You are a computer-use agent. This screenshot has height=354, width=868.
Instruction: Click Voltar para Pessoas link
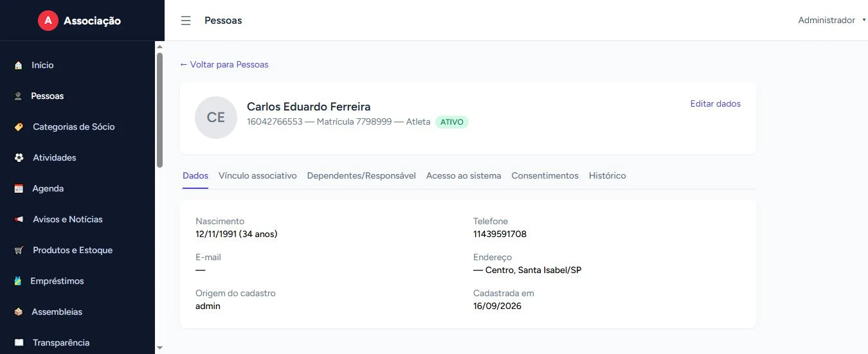click(x=224, y=64)
